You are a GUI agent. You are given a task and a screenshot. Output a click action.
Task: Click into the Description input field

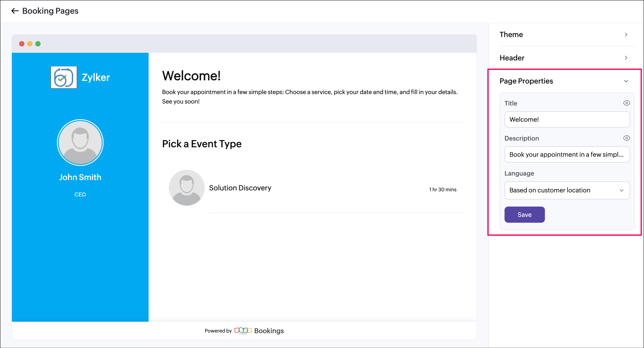(567, 154)
